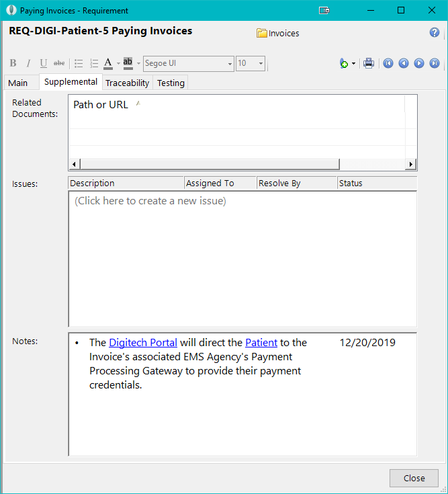Click the Status column header
Image resolution: width=448 pixels, height=494 pixels.
click(377, 183)
